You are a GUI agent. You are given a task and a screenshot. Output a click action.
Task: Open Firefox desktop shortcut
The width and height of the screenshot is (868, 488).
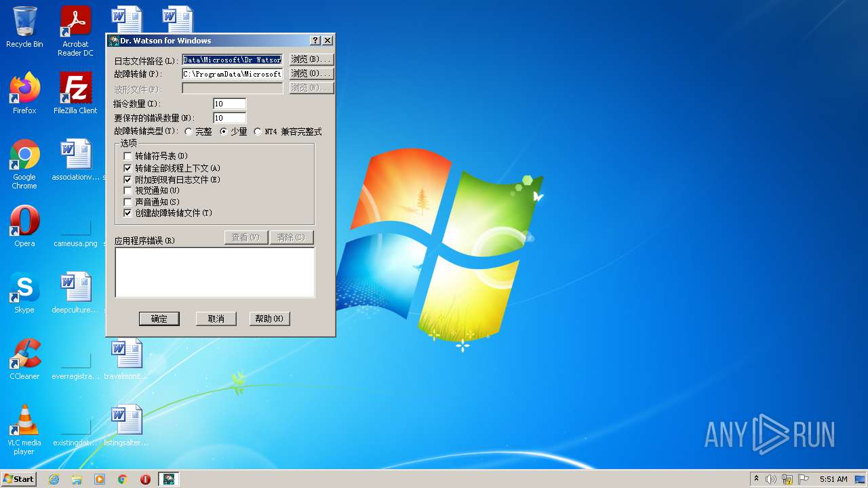24,94
